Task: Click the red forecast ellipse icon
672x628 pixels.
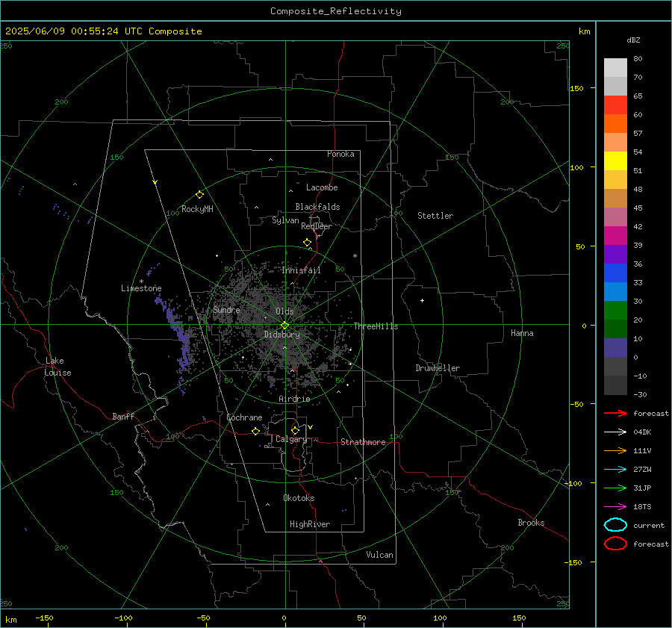Action: [x=615, y=544]
